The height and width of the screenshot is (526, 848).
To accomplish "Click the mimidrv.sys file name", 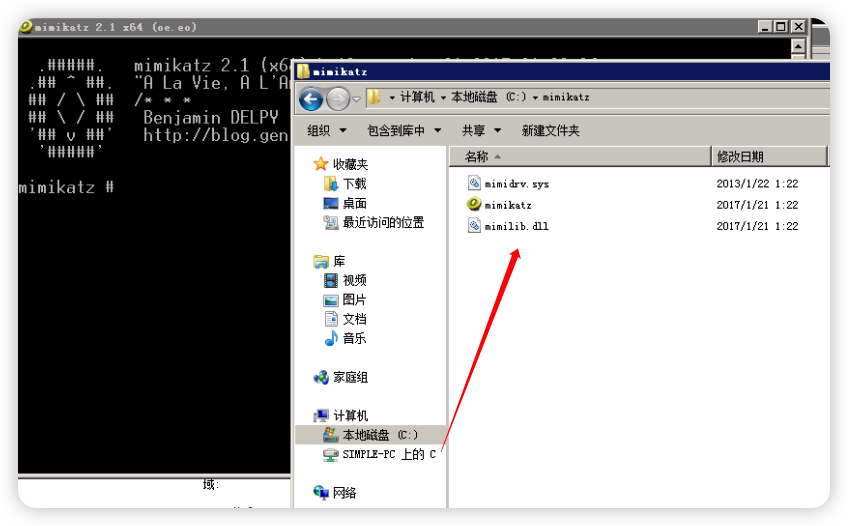I will click(x=516, y=184).
